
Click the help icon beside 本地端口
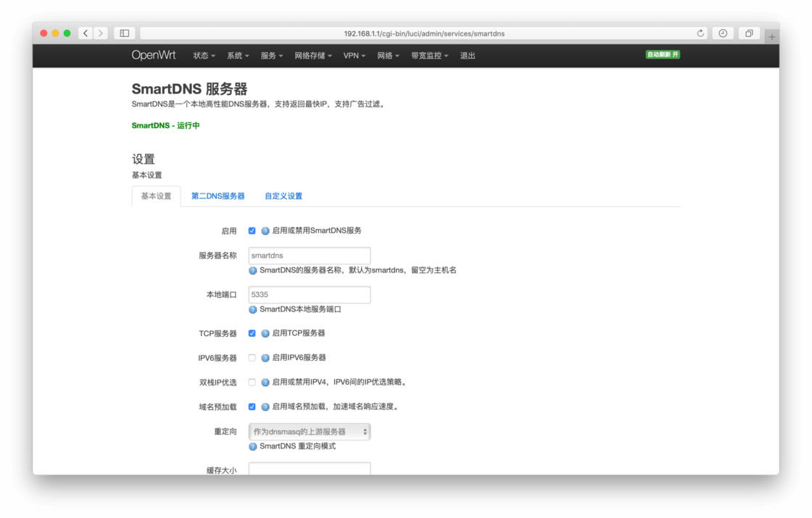tap(252, 309)
